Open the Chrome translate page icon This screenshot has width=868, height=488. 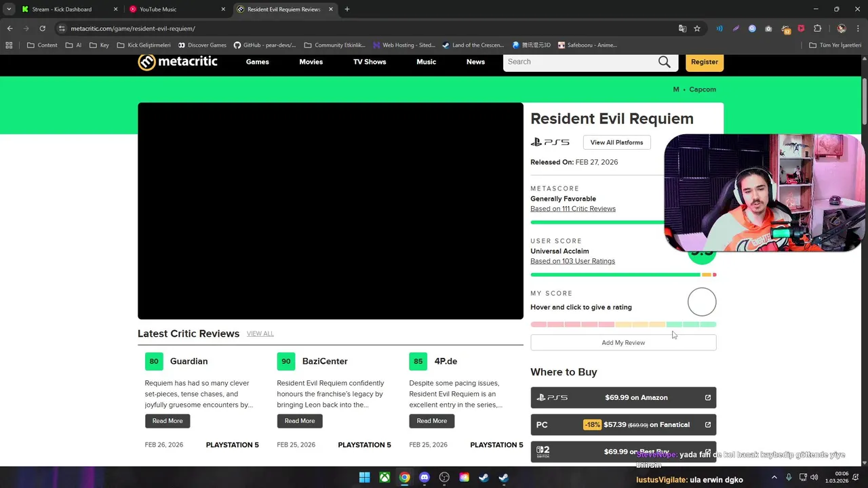(x=683, y=28)
